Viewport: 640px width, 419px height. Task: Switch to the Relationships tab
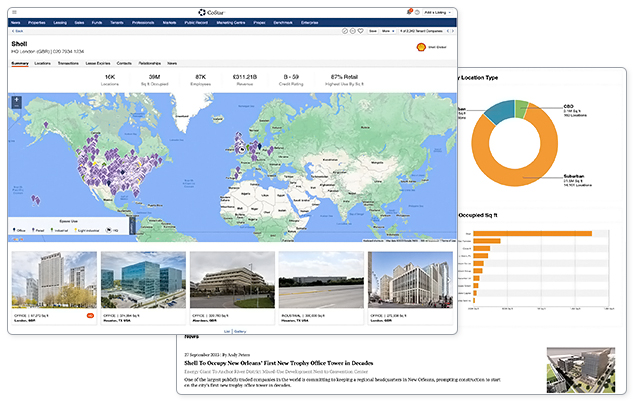tap(149, 64)
